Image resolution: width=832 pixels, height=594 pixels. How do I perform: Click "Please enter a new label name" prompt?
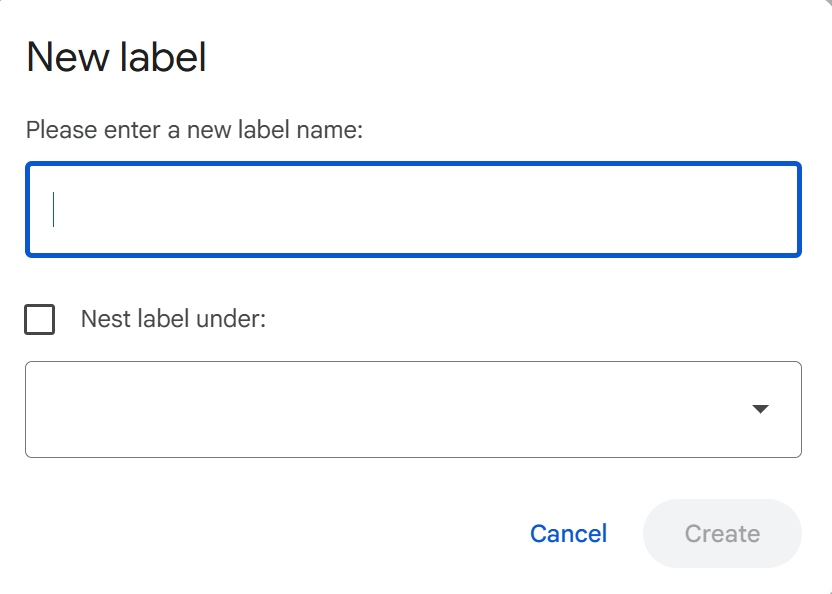194,130
